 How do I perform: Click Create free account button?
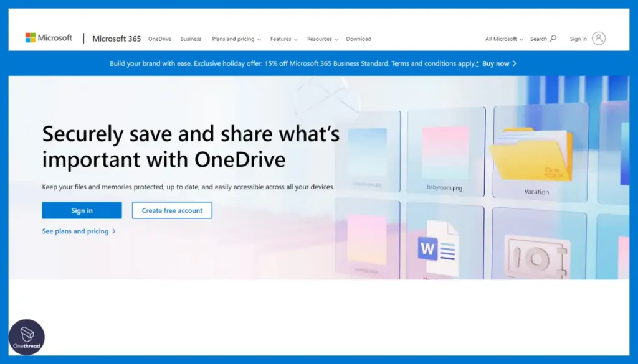[172, 210]
